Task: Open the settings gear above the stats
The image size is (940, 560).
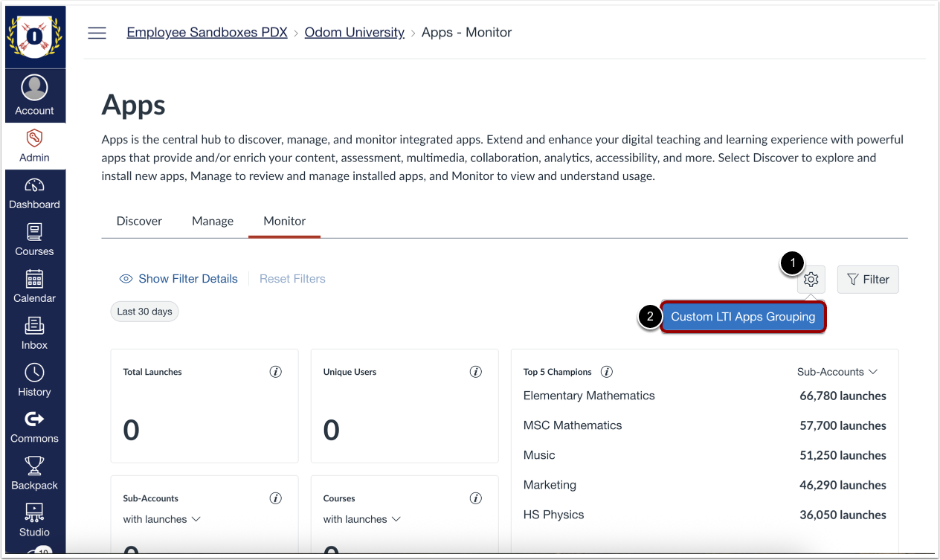Action: [x=810, y=280]
